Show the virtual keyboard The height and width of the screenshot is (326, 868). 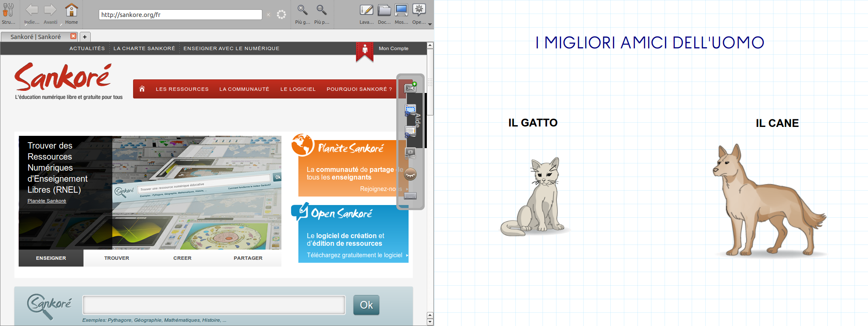pos(410,196)
